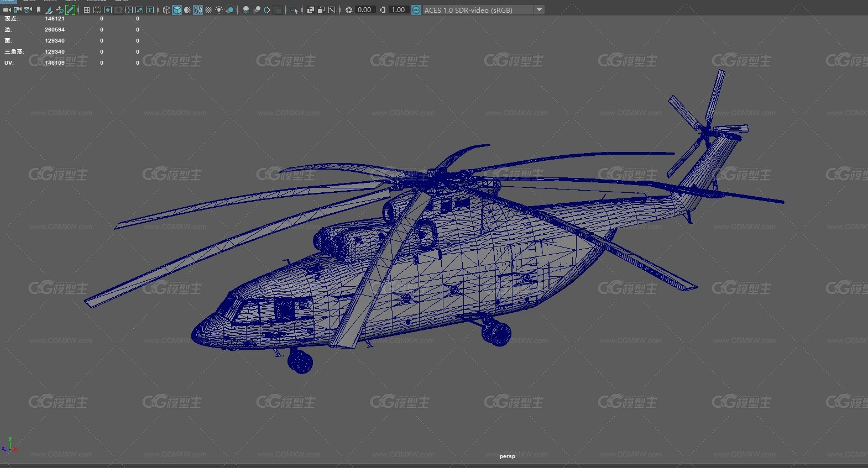The width and height of the screenshot is (868, 468).
Task: Click the Isolate Select icon
Action: point(294,10)
